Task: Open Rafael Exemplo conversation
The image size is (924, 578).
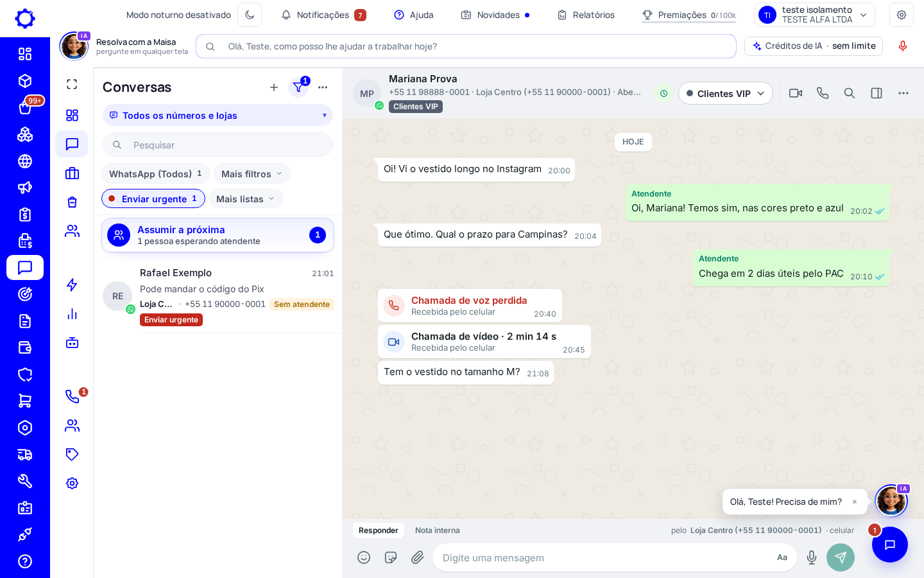Action: 218,295
